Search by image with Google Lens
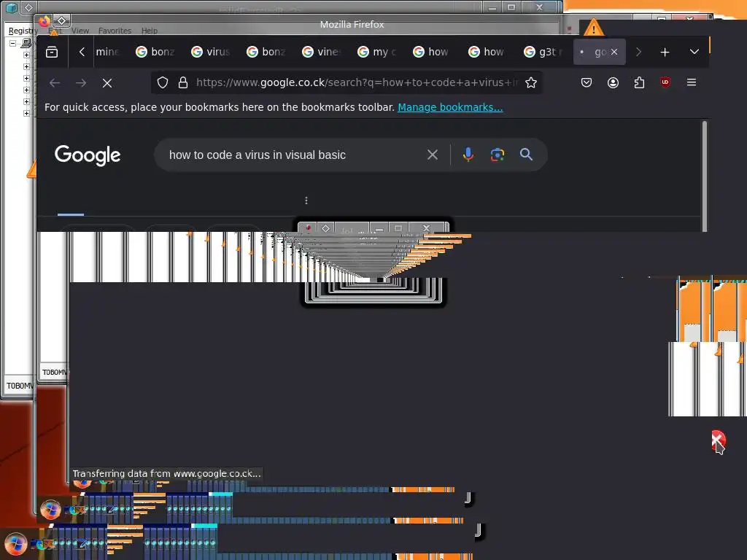 coord(498,155)
